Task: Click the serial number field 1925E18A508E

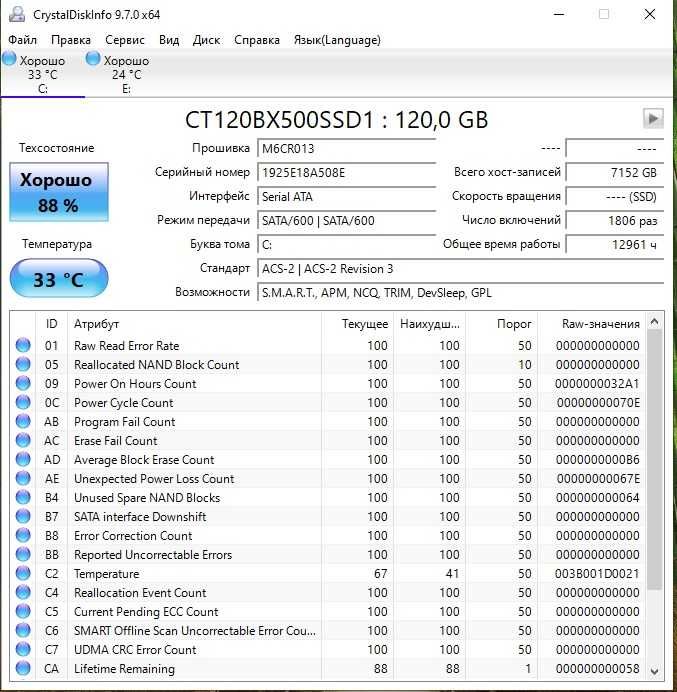Action: pyautogui.click(x=346, y=172)
